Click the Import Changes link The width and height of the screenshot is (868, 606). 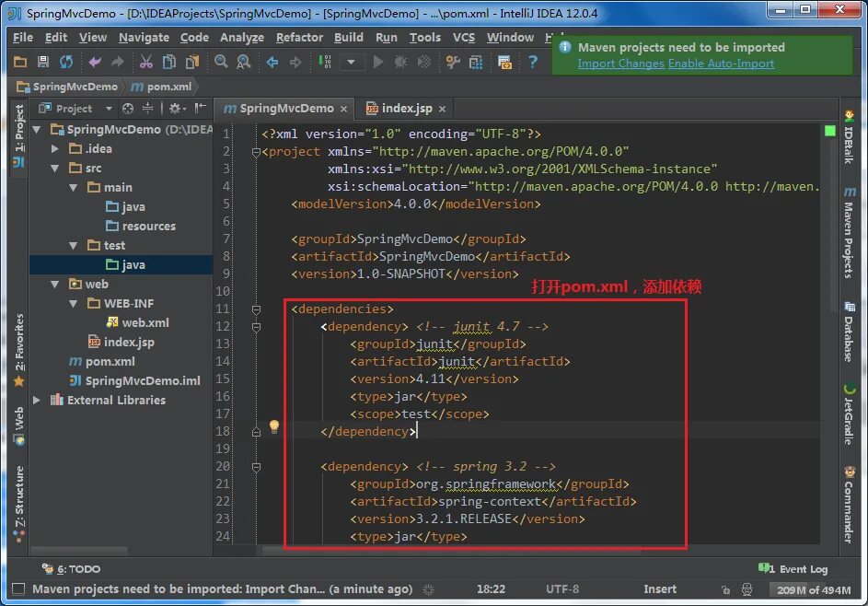pyautogui.click(x=620, y=64)
